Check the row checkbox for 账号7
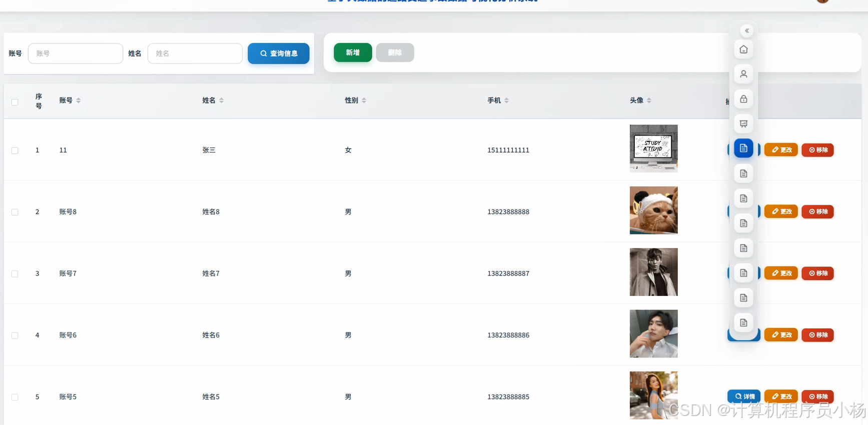Viewport: 868px width, 425px height. (15, 274)
